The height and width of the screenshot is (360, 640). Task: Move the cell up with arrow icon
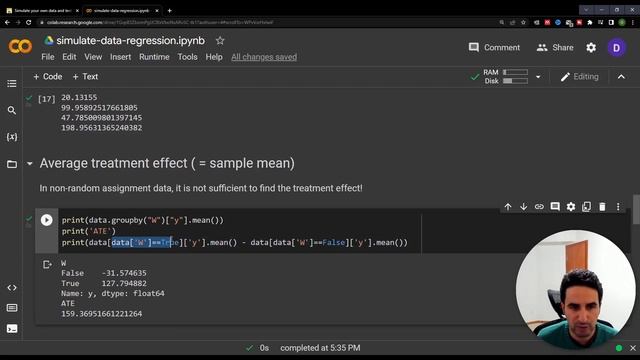508,207
